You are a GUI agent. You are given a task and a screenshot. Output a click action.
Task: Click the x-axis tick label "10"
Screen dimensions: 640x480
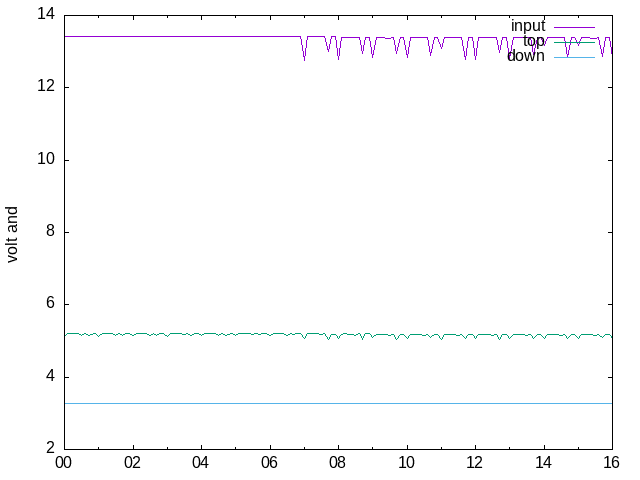point(407,464)
